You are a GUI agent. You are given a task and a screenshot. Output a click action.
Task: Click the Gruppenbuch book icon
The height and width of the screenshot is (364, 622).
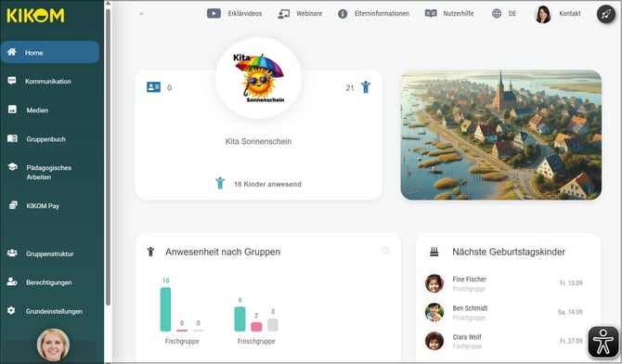(x=12, y=138)
